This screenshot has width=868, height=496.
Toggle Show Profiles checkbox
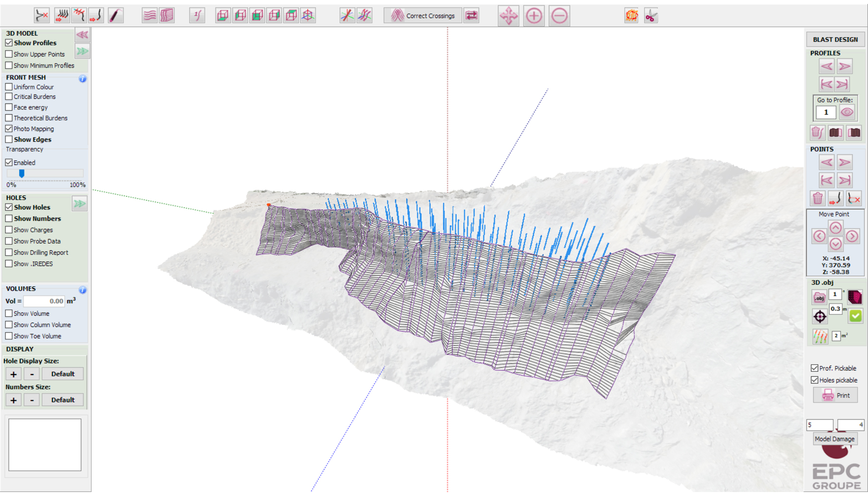pos(9,43)
